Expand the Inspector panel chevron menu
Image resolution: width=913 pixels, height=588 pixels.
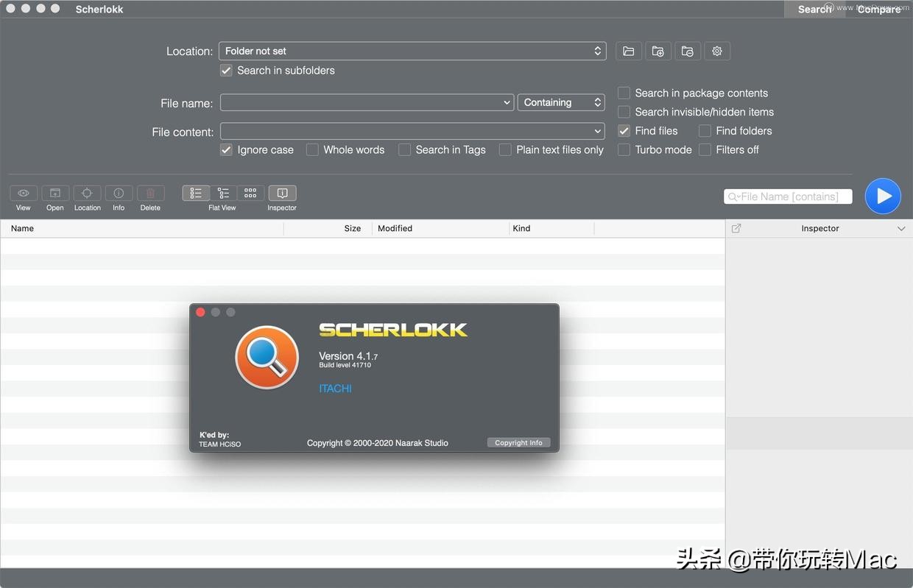pos(901,229)
